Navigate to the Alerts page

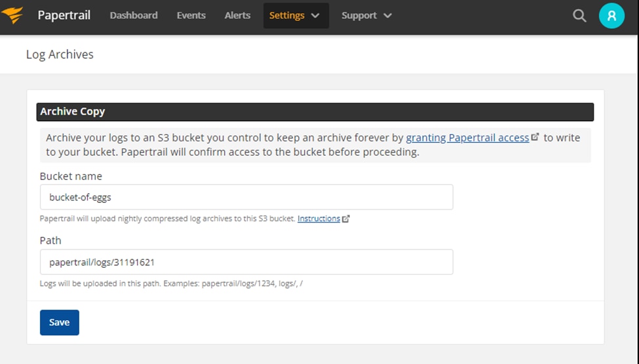tap(237, 16)
